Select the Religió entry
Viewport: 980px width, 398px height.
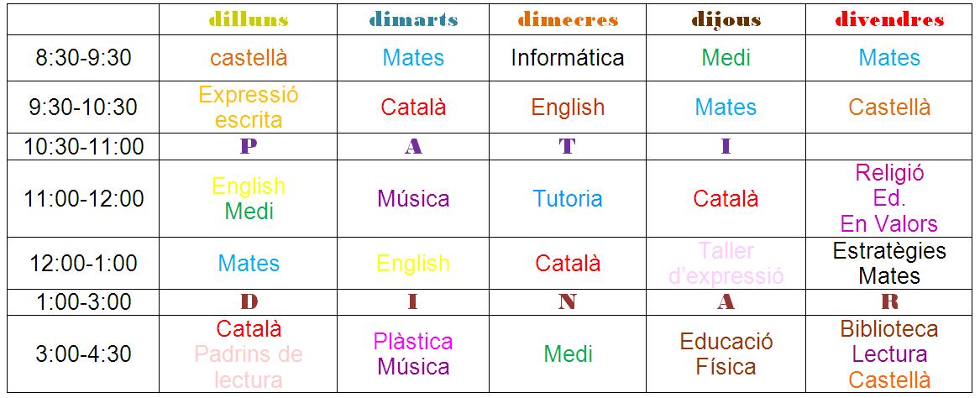point(889,173)
